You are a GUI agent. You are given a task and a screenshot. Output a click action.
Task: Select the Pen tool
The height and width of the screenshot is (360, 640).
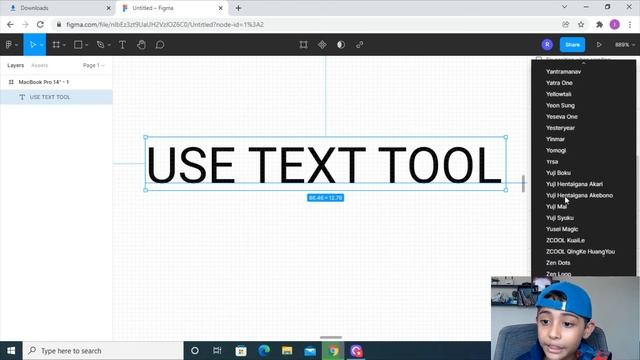point(100,44)
